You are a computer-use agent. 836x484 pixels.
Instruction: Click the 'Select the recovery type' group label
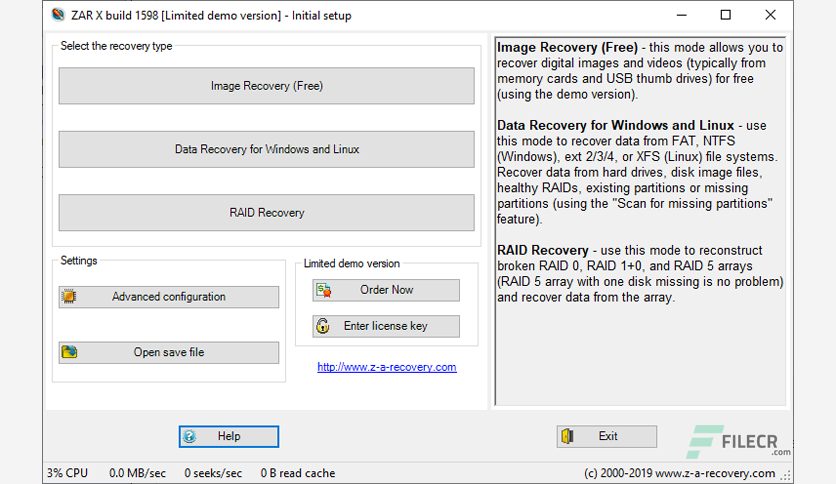116,46
